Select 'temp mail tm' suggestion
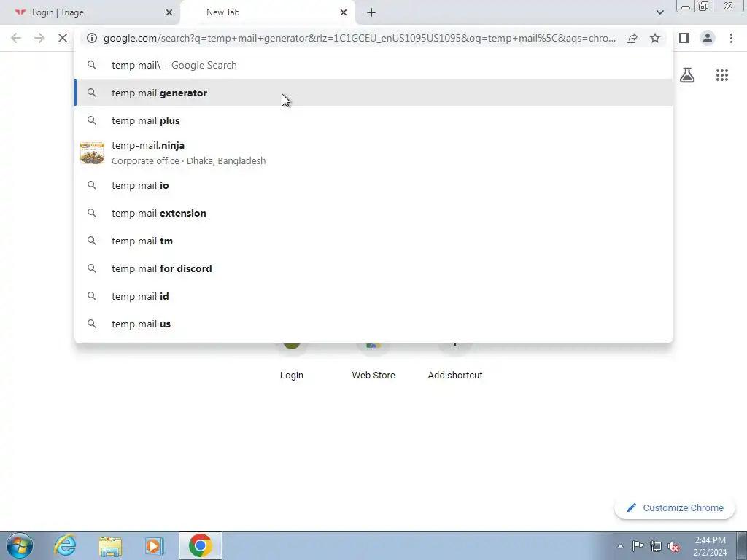The height and width of the screenshot is (560, 747). [373, 241]
